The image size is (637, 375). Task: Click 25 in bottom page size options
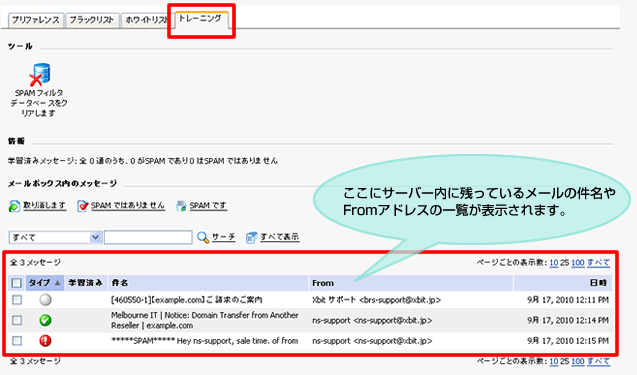coord(565,361)
